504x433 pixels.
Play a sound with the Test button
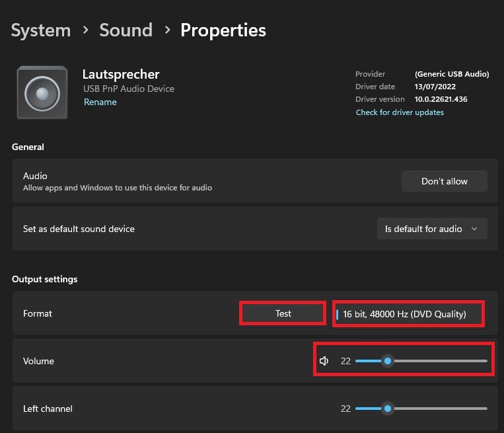[283, 313]
